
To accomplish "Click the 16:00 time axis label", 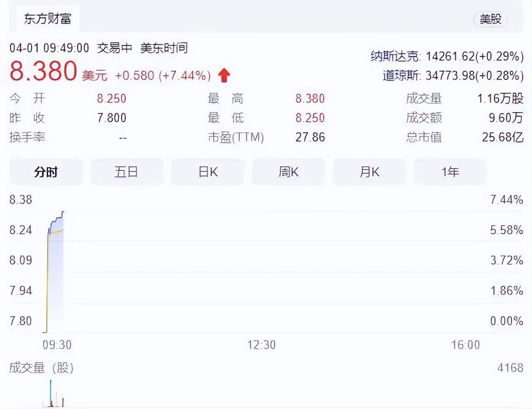I will pyautogui.click(x=465, y=345).
